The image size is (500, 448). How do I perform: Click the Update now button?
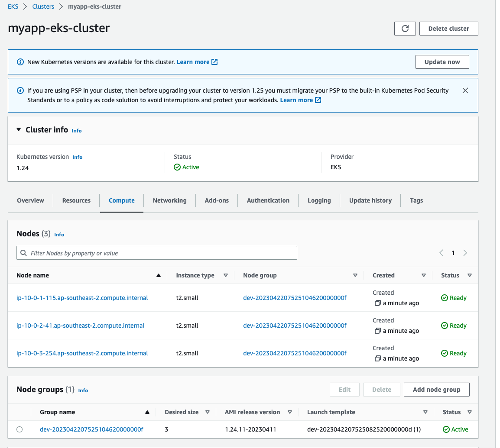pos(442,62)
